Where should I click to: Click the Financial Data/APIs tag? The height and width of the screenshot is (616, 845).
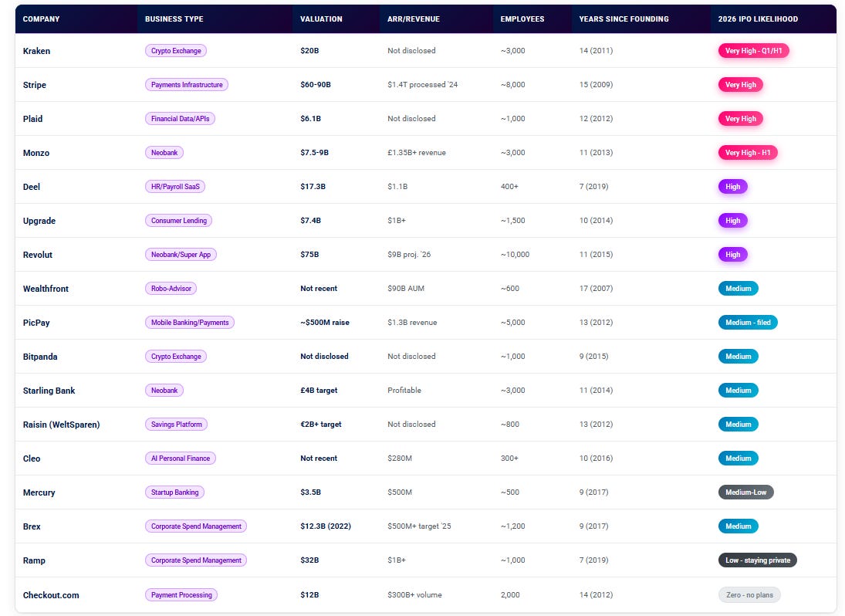pos(180,119)
